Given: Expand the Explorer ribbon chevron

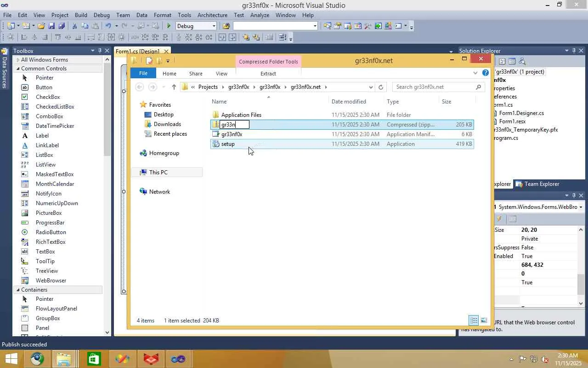Looking at the screenshot, I should pos(475,73).
